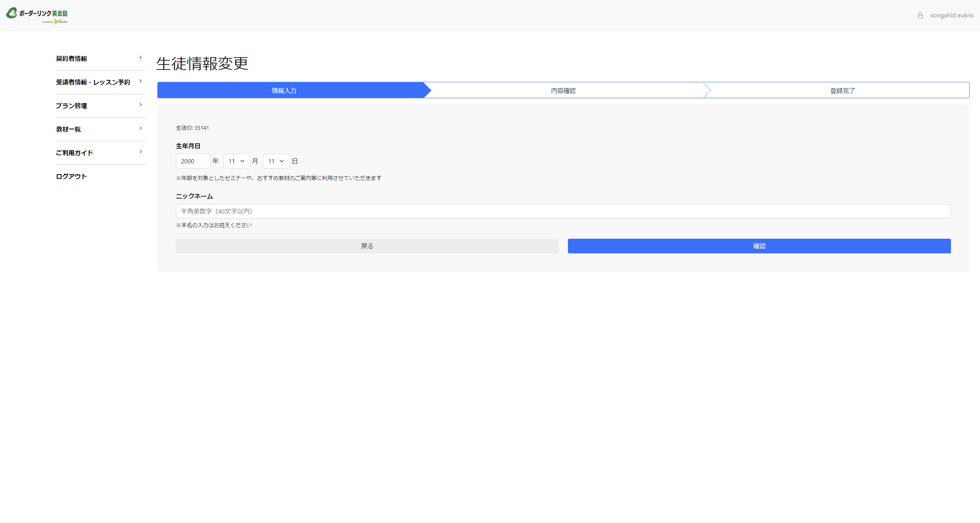Click the chevron beside 教材一覧

tap(140, 128)
